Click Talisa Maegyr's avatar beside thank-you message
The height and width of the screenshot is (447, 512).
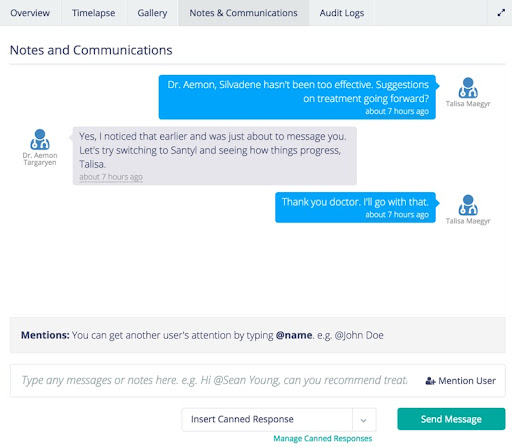[x=468, y=205]
